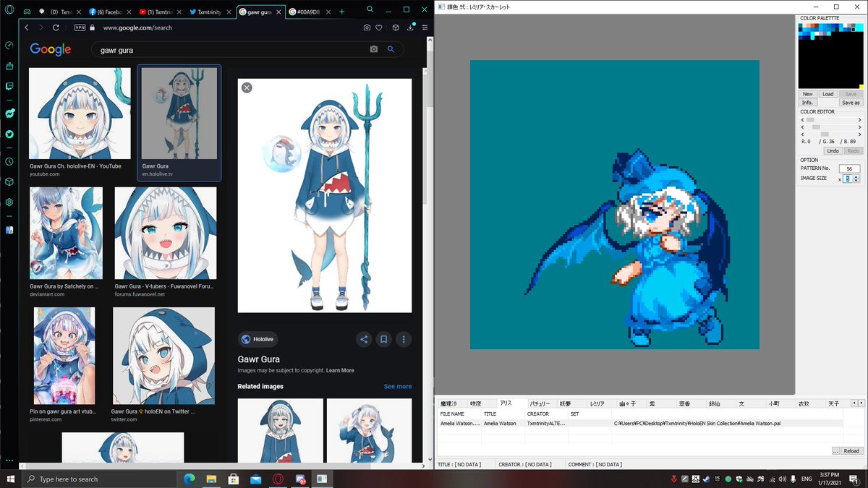Toggle the VPN badge in address bar
Screen dimensions: 868x488
[80, 27]
